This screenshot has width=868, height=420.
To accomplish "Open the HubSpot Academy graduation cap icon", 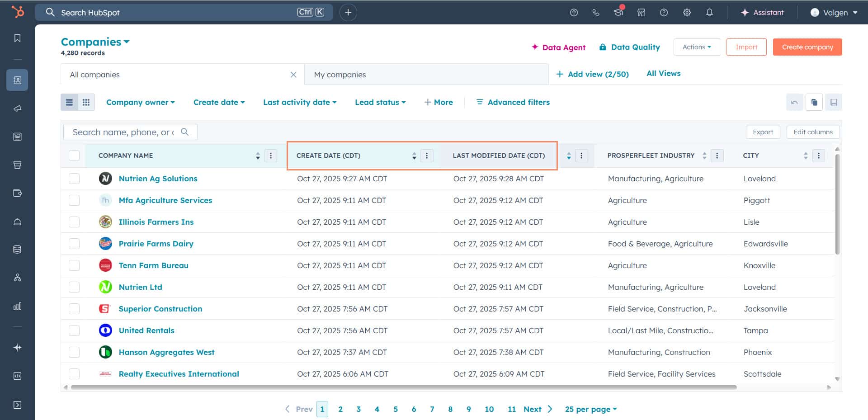I will coord(618,12).
